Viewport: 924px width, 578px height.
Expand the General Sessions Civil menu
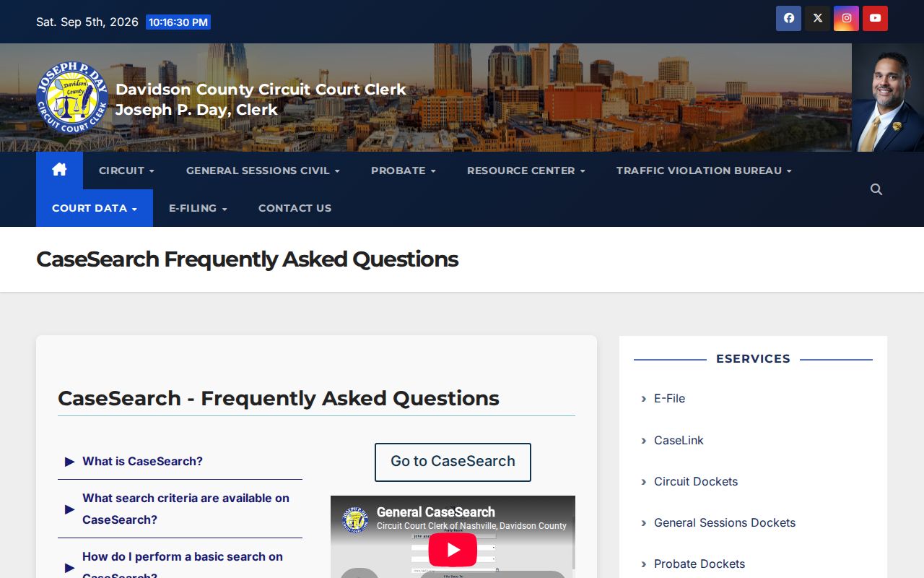[263, 171]
